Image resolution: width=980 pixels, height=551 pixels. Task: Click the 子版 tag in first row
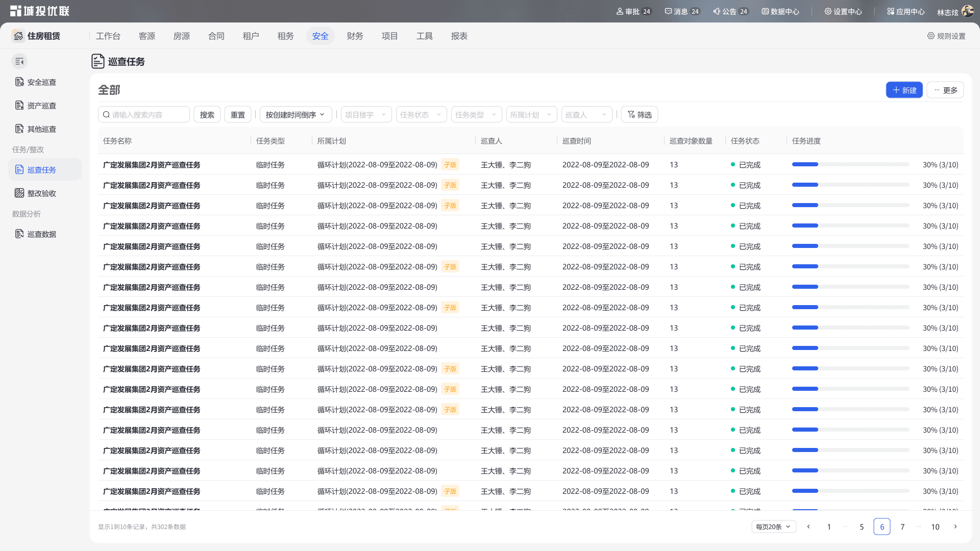point(450,165)
